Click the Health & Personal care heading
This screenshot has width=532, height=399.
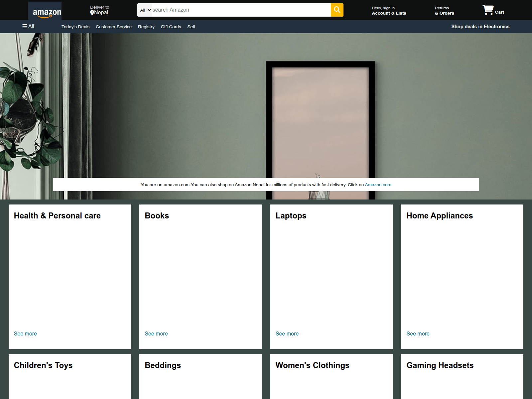[x=57, y=216]
